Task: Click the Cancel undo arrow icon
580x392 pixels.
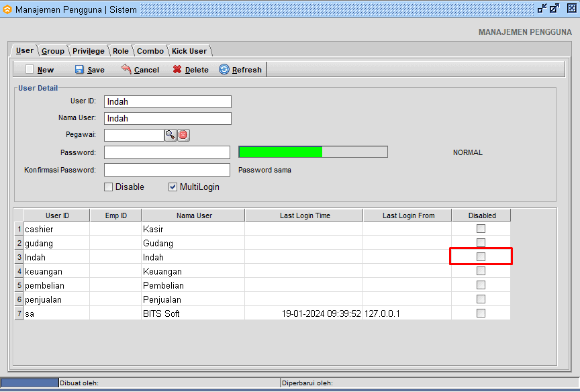Action: [x=126, y=69]
